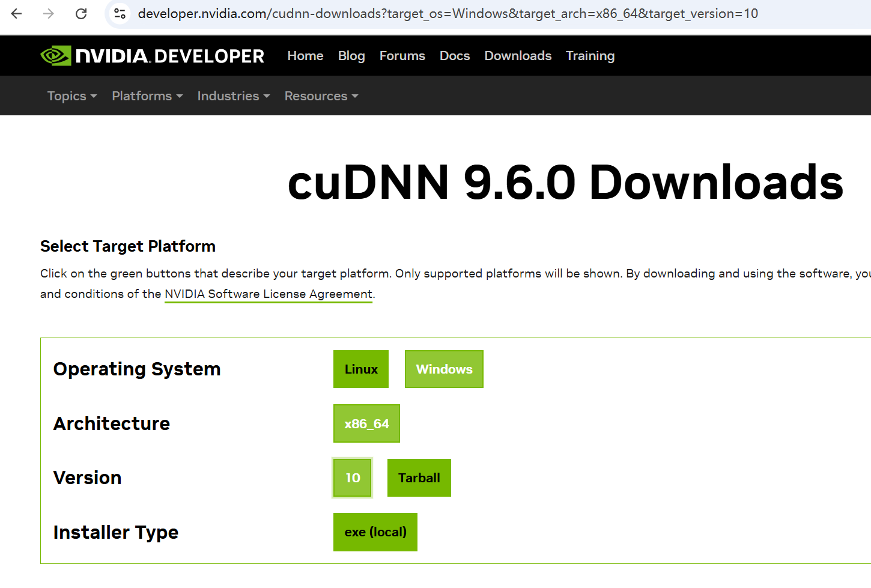The width and height of the screenshot is (871, 588).
Task: Expand the Topics dropdown
Action: 72,96
